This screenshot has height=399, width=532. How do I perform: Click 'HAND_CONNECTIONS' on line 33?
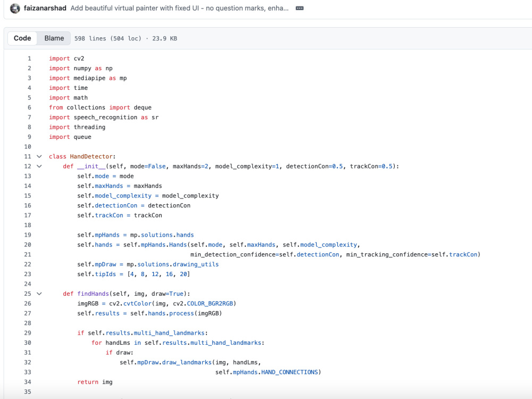[x=289, y=372]
